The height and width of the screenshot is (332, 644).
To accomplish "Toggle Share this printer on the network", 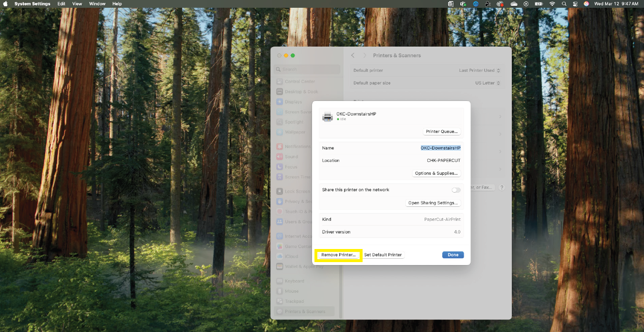I will (456, 190).
